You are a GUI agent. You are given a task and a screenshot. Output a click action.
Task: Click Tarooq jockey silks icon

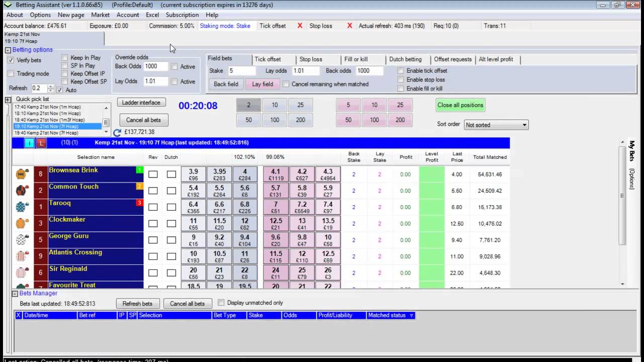(x=22, y=207)
